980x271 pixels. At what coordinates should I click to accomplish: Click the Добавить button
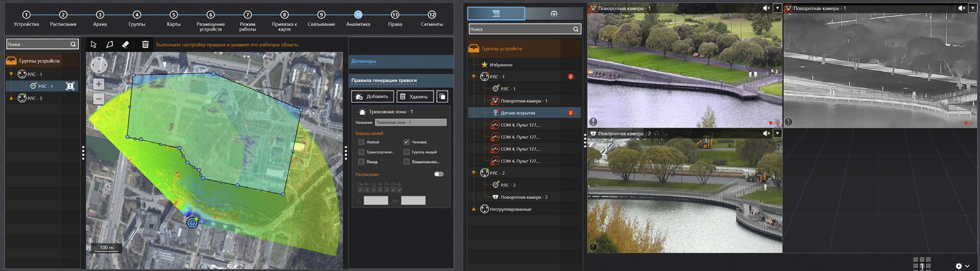tap(373, 97)
